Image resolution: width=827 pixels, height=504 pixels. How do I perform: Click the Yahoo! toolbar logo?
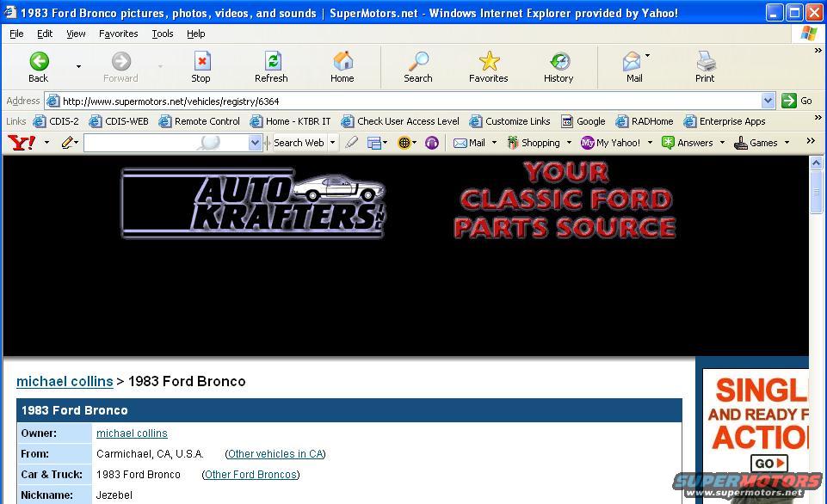(21, 143)
